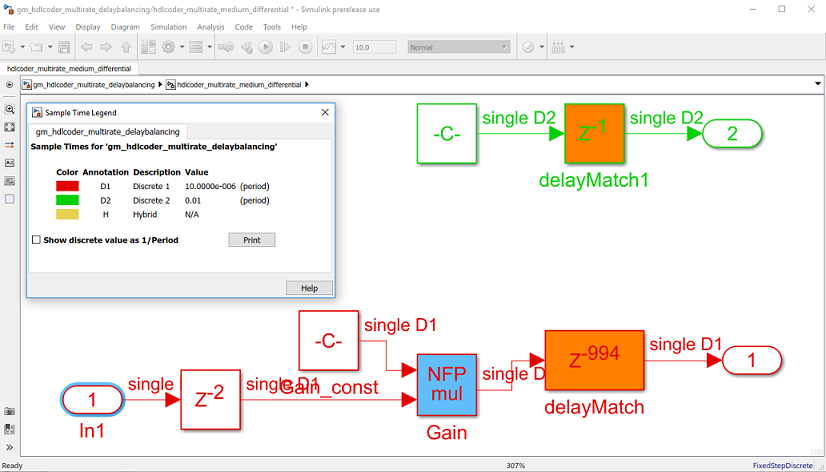Open the Diagram menu
This screenshot has width=826, height=472.
pyautogui.click(x=125, y=27)
